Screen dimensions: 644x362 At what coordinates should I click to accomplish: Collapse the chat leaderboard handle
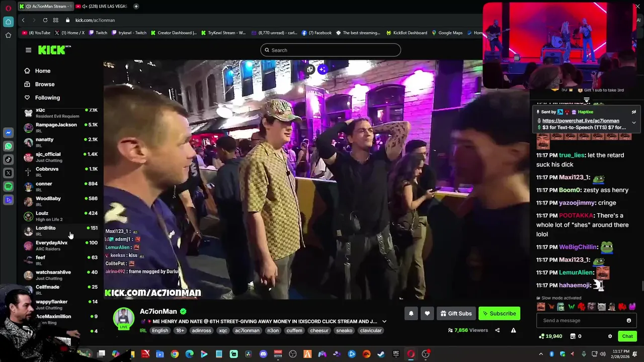(x=586, y=100)
